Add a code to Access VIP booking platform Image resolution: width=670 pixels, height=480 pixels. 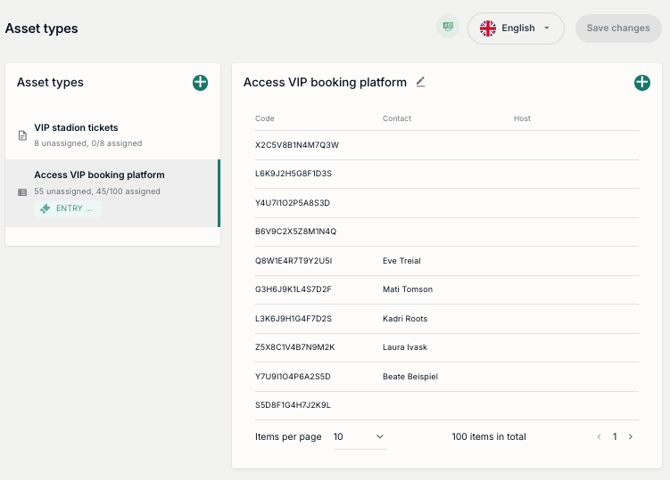(x=642, y=82)
